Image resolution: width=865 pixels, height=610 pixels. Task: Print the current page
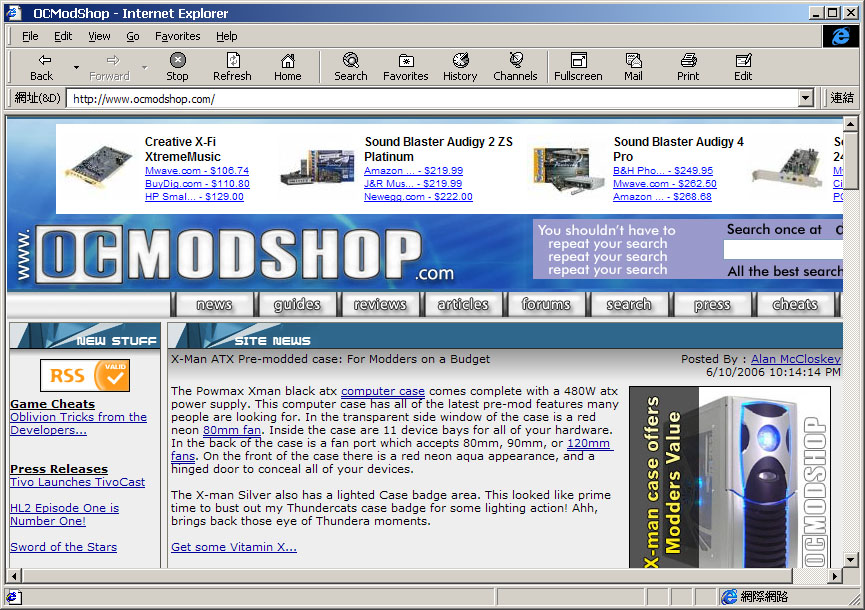coord(688,67)
